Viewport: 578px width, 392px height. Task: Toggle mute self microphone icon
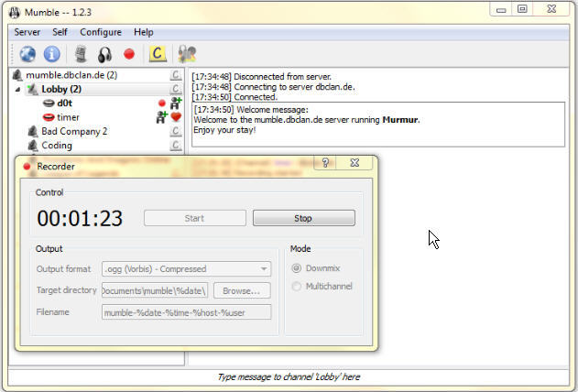pos(81,54)
